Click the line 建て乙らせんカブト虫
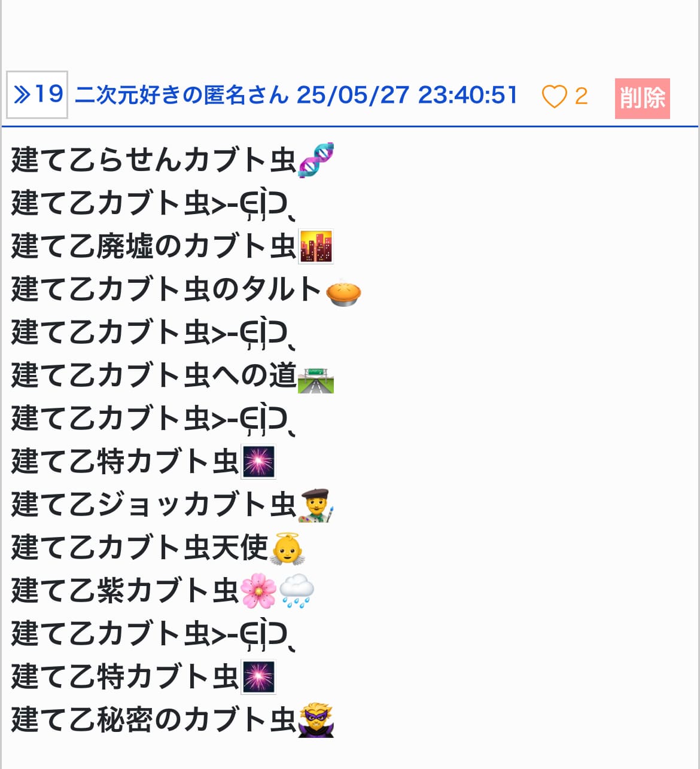The image size is (700, 769). [x=154, y=160]
